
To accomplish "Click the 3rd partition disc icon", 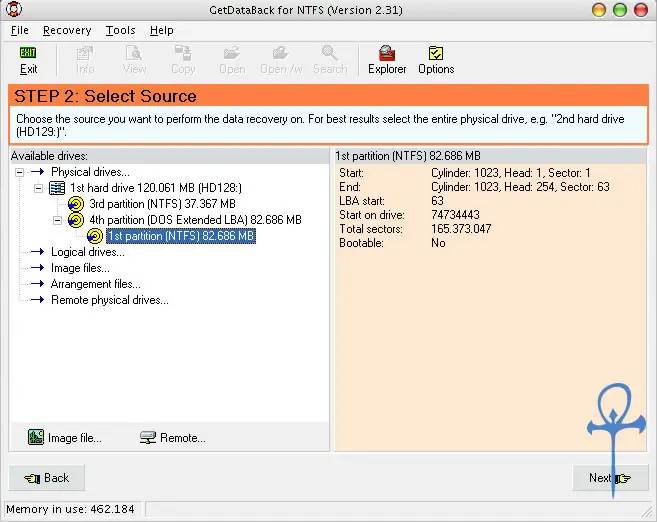I will [76, 204].
